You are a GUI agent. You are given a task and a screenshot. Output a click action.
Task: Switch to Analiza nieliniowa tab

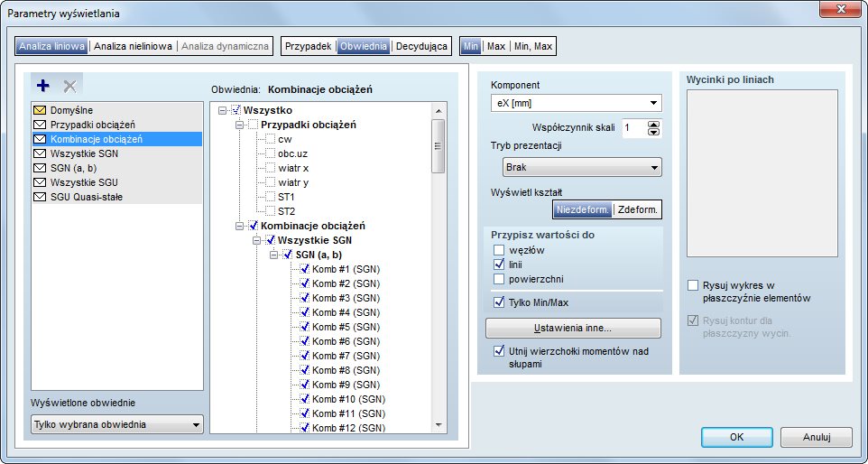tap(133, 46)
